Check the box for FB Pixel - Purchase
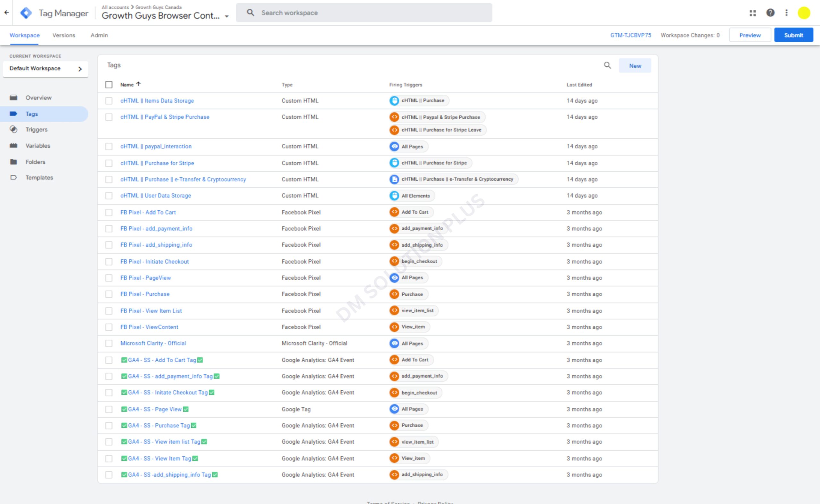Image resolution: width=820 pixels, height=504 pixels. (x=109, y=294)
